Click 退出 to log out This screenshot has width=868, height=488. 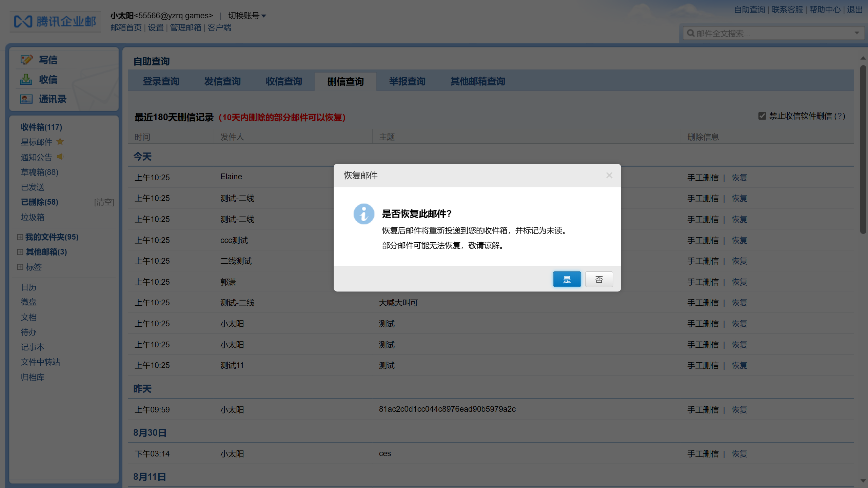855,9
